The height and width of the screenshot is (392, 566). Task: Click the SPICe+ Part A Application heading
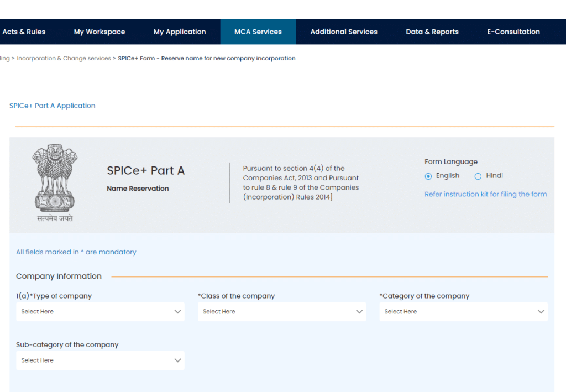point(53,106)
